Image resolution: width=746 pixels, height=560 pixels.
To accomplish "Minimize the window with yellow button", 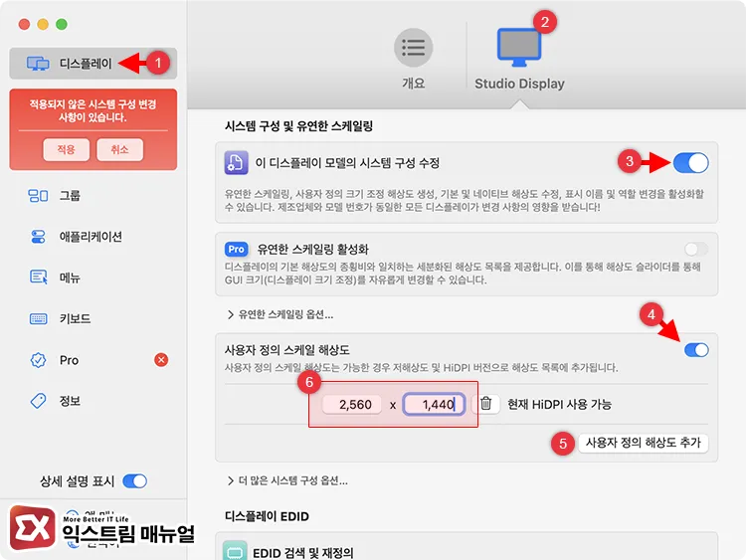I will 43,24.
